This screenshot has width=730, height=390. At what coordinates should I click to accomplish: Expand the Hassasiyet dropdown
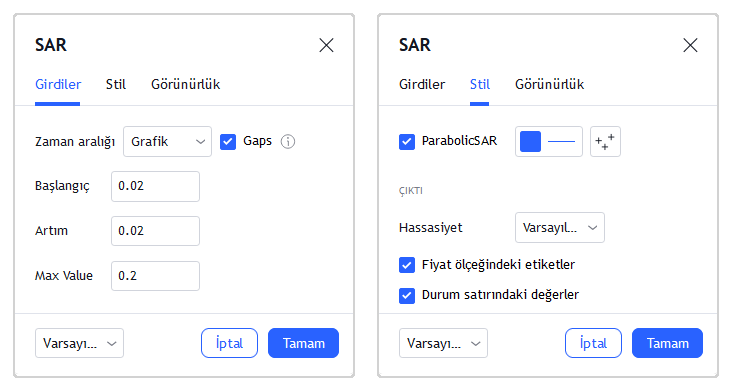pyautogui.click(x=560, y=228)
